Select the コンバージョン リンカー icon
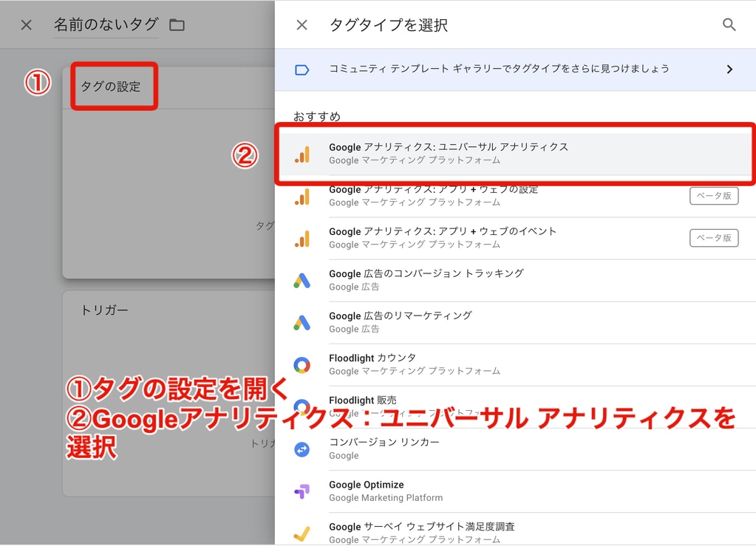Viewport: 756px width, 546px height. pos(302,448)
